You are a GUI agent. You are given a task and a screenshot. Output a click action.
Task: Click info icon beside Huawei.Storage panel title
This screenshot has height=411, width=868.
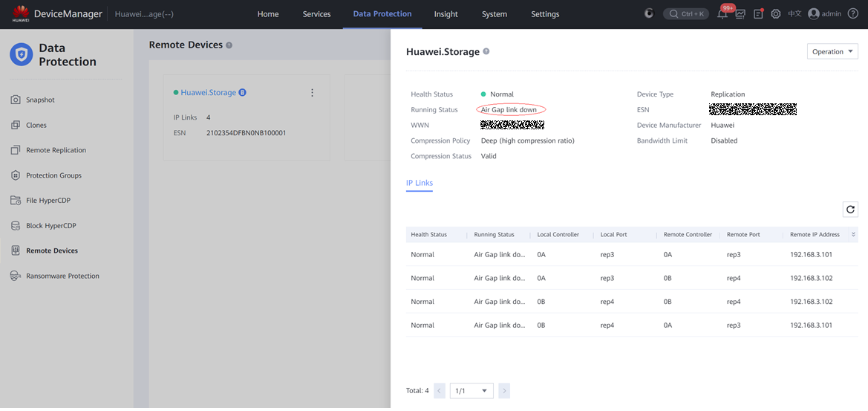[x=486, y=52]
